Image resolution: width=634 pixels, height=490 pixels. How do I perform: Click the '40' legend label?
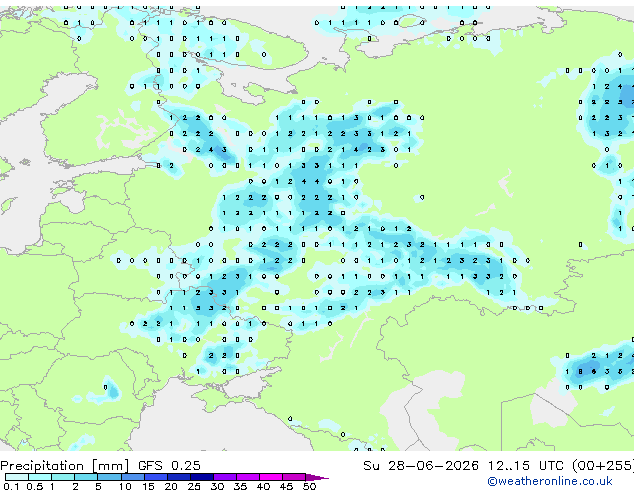pyautogui.click(x=263, y=486)
